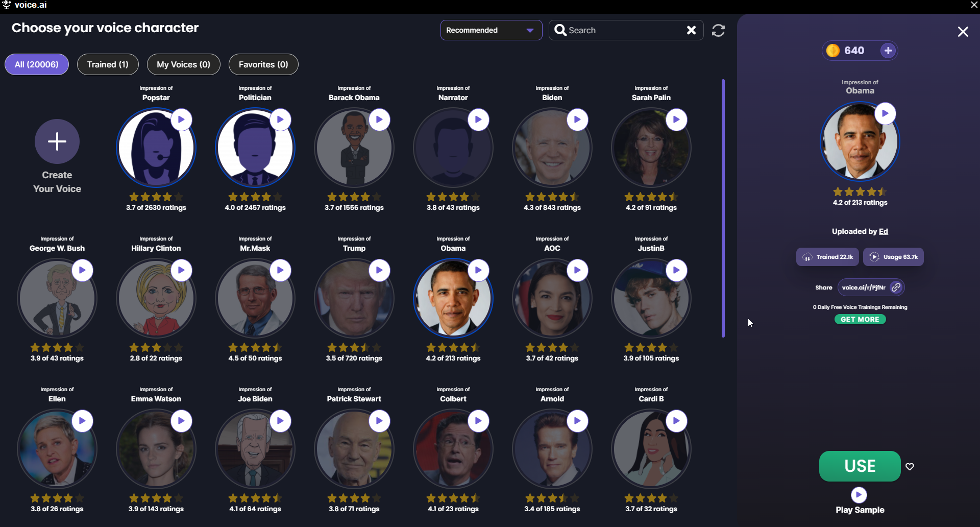Image resolution: width=980 pixels, height=527 pixels.
Task: Play the George W. Bush voice preview
Action: point(82,271)
